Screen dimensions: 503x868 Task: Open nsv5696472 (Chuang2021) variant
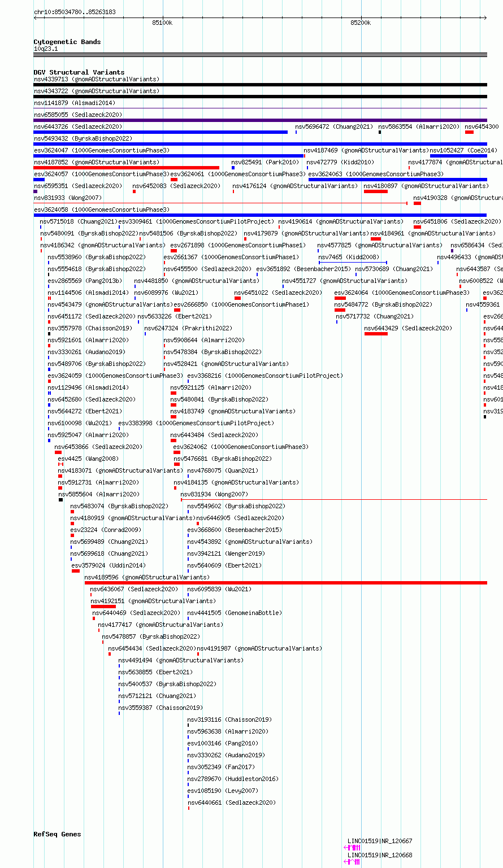tap(335, 127)
